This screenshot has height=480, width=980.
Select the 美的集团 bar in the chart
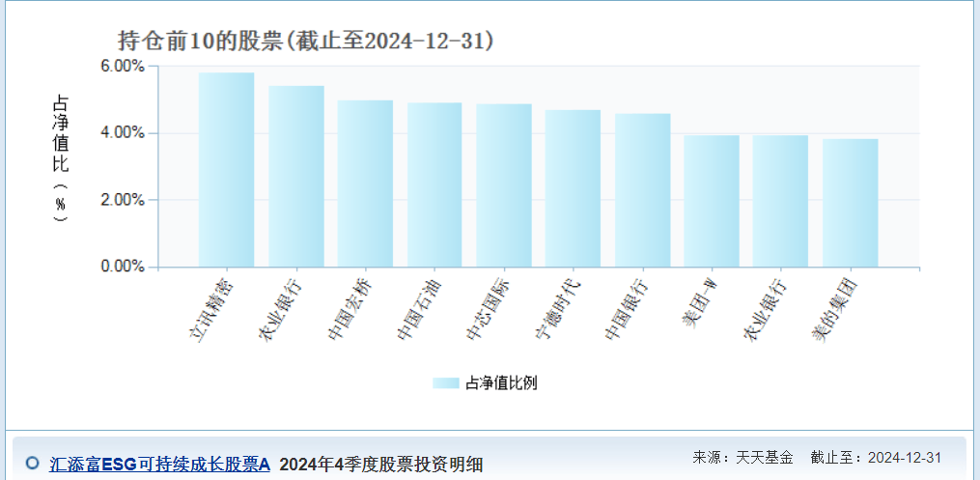(x=850, y=203)
